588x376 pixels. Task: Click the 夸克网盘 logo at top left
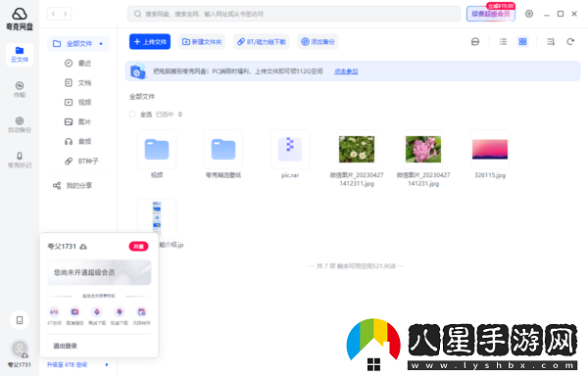point(20,19)
